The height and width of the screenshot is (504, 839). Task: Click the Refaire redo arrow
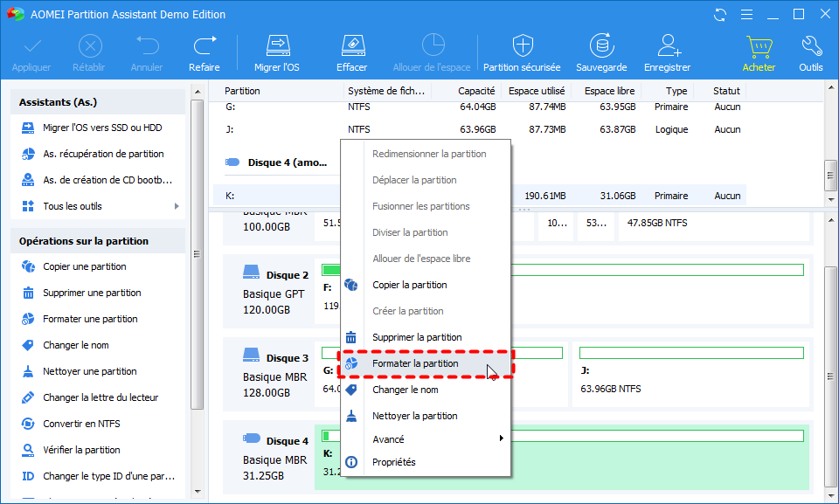204,45
